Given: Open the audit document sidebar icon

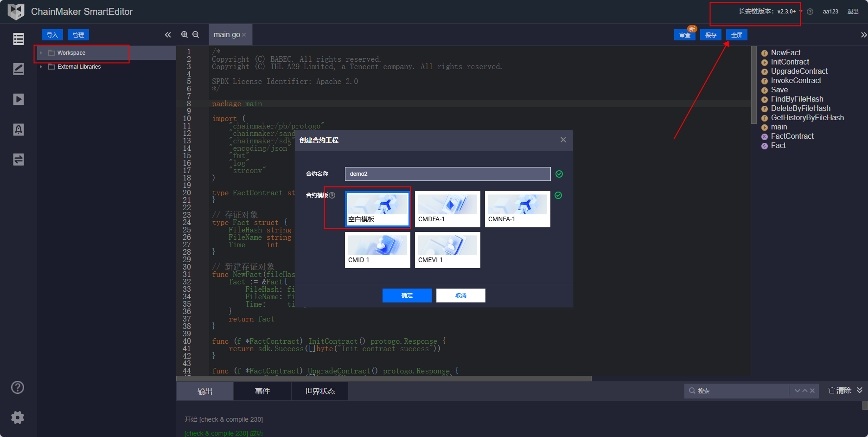Looking at the screenshot, I should 19,129.
